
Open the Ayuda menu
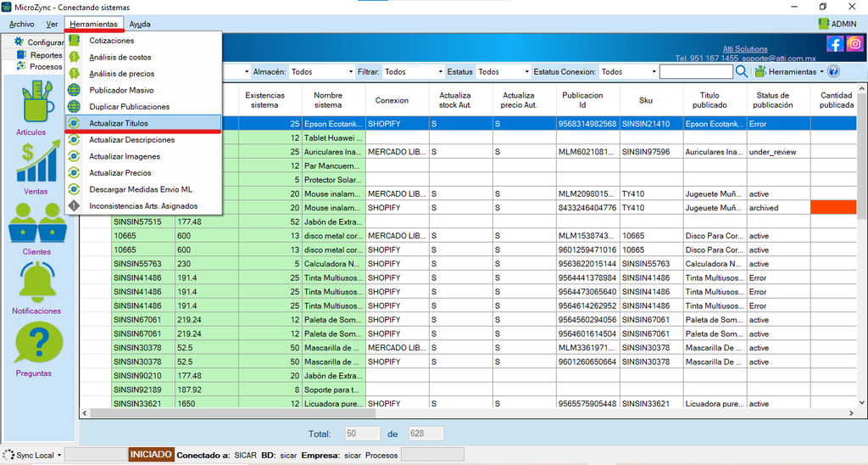click(140, 24)
